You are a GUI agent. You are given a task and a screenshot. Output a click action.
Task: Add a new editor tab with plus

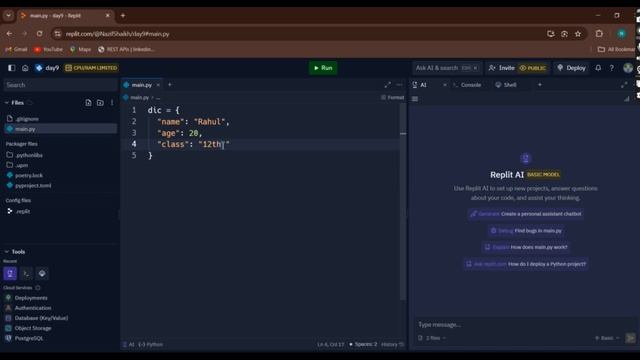click(170, 85)
